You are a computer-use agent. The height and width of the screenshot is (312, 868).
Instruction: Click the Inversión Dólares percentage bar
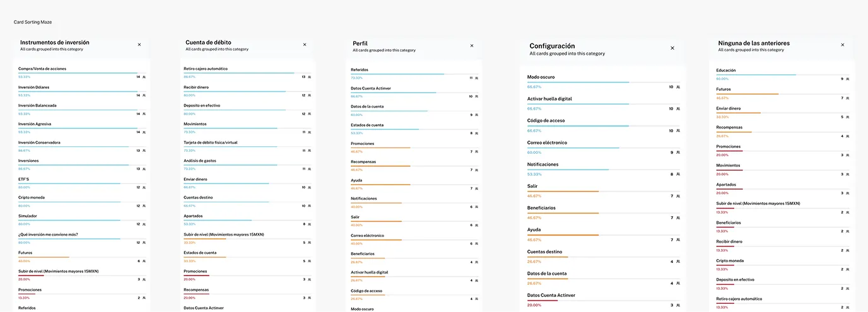coord(78,92)
